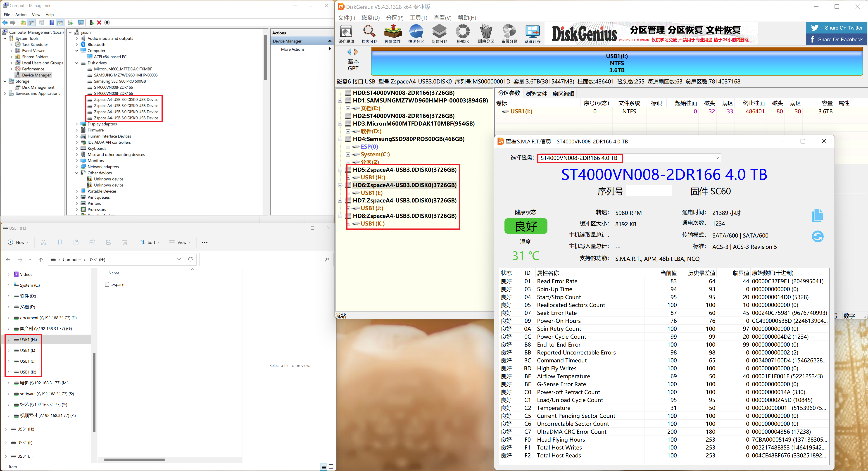Click the Rename icon in File Explorer

tap(92, 242)
